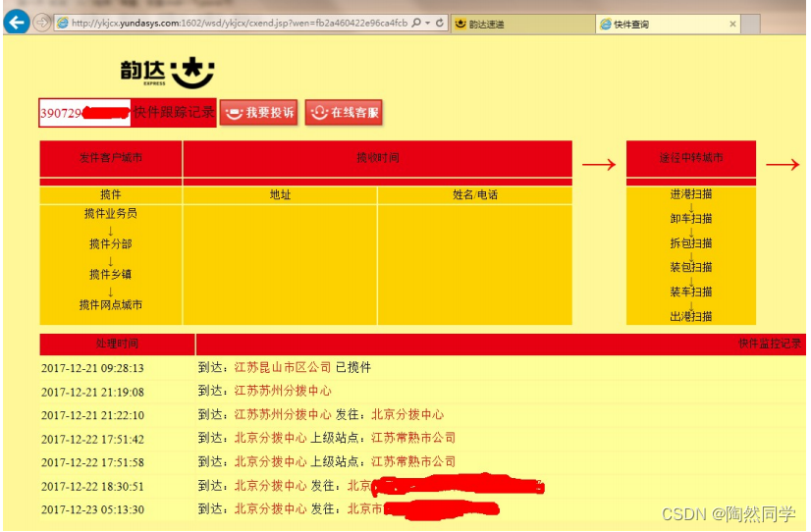The width and height of the screenshot is (811, 532).
Task: Open the address bar dropdown arrow
Action: click(428, 24)
